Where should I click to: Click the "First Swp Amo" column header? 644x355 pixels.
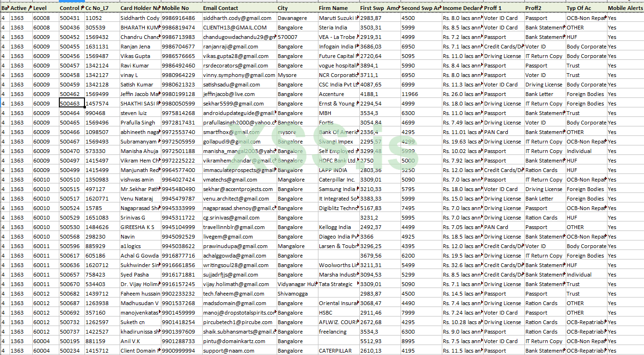(x=380, y=8)
